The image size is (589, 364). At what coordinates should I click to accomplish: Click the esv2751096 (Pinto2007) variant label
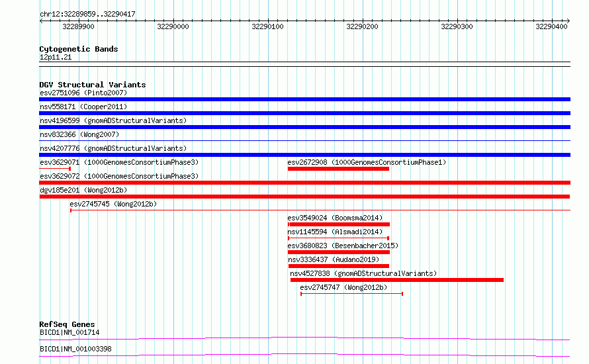tap(83, 93)
